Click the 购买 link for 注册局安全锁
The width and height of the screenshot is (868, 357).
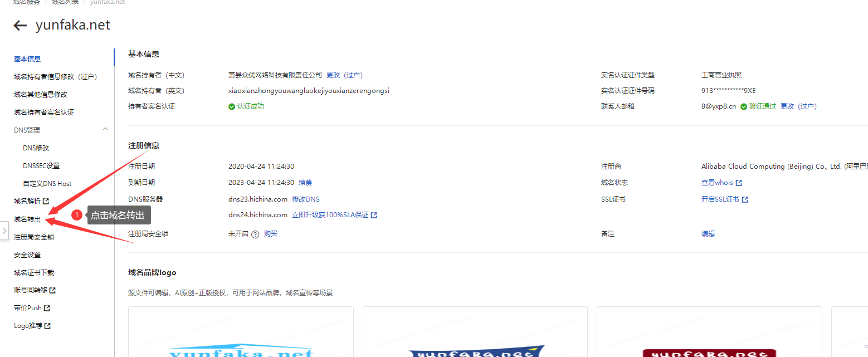pyautogui.click(x=271, y=234)
